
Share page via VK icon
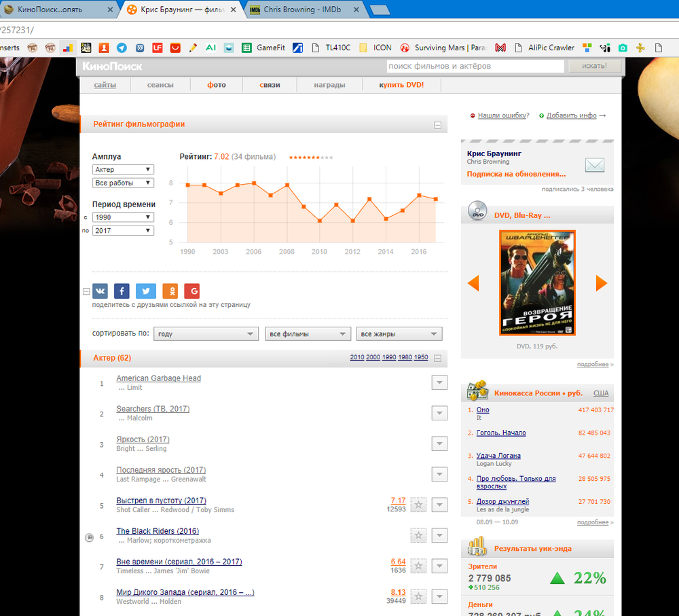click(100, 291)
